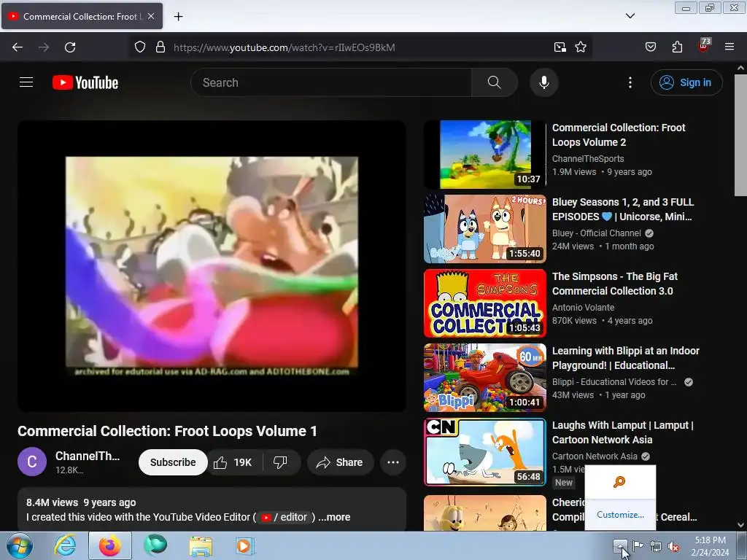
Task: Open the Action Center flag icon
Action: [x=638, y=546]
